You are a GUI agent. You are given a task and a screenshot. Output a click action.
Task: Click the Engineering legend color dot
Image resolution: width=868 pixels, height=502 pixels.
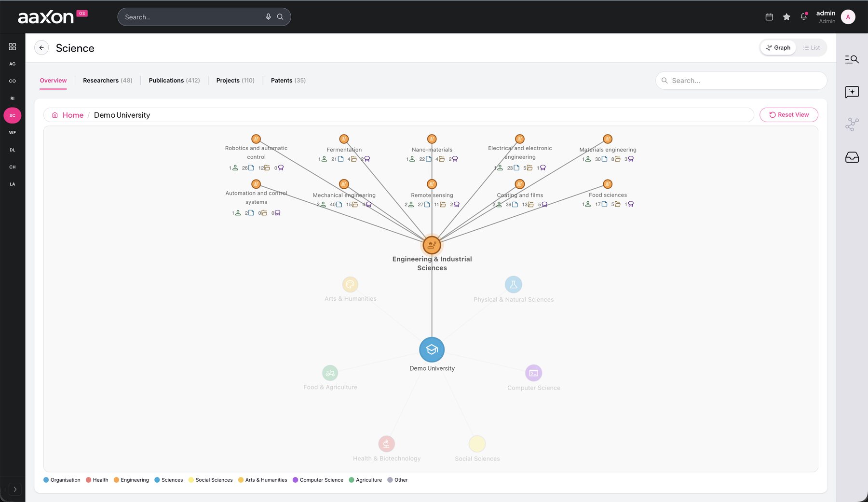pyautogui.click(x=116, y=480)
